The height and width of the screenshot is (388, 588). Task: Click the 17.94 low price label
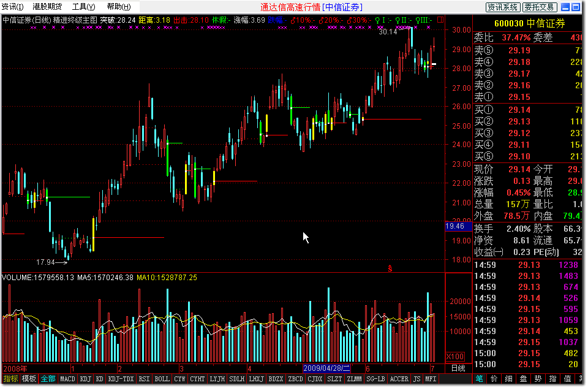pyautogui.click(x=45, y=262)
